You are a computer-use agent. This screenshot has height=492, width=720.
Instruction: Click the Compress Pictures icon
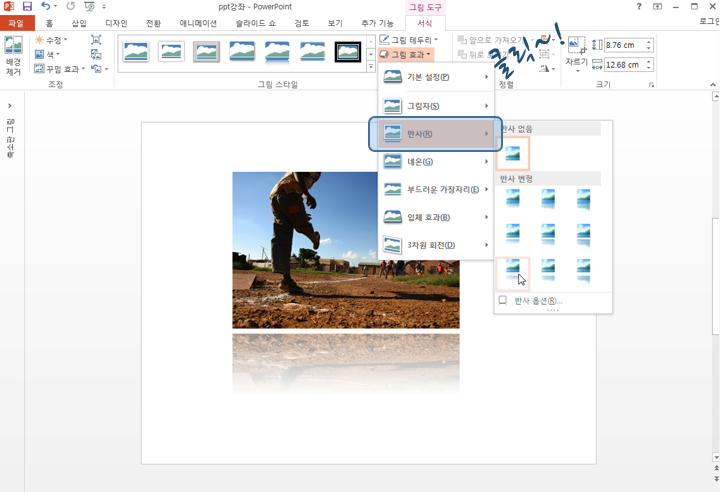pyautogui.click(x=96, y=40)
